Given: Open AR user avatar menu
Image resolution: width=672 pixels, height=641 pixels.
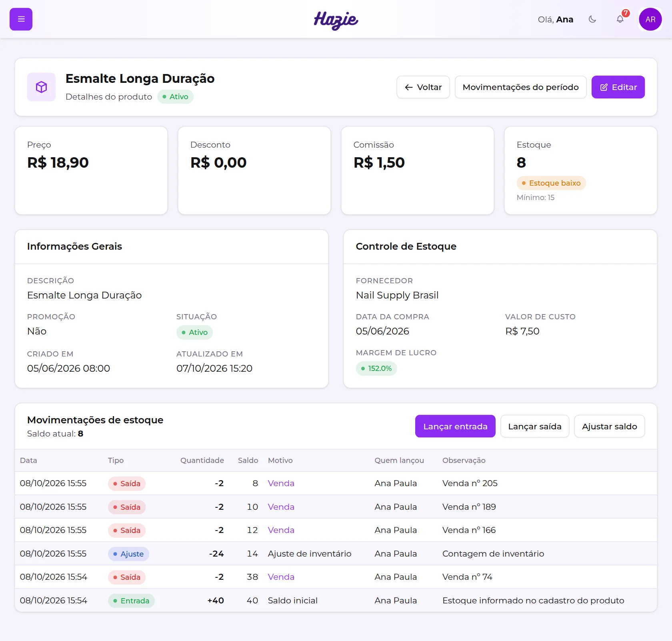Looking at the screenshot, I should 650,19.
